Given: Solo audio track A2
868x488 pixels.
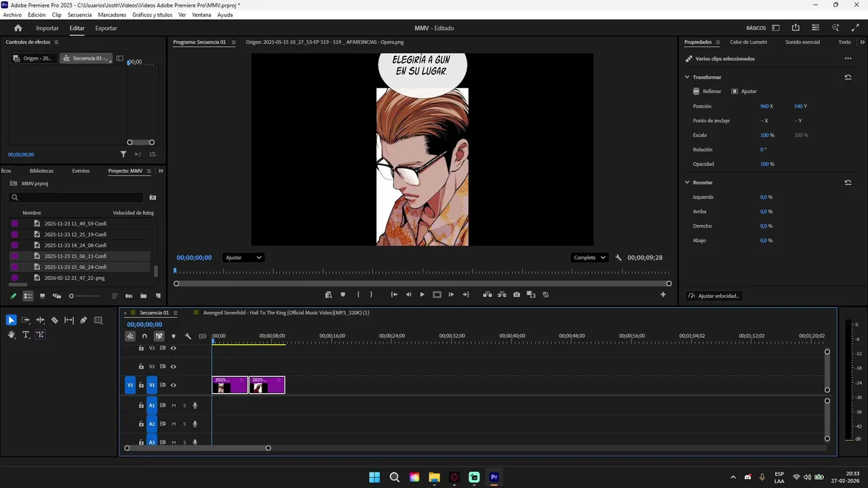Looking at the screenshot, I should click(184, 424).
